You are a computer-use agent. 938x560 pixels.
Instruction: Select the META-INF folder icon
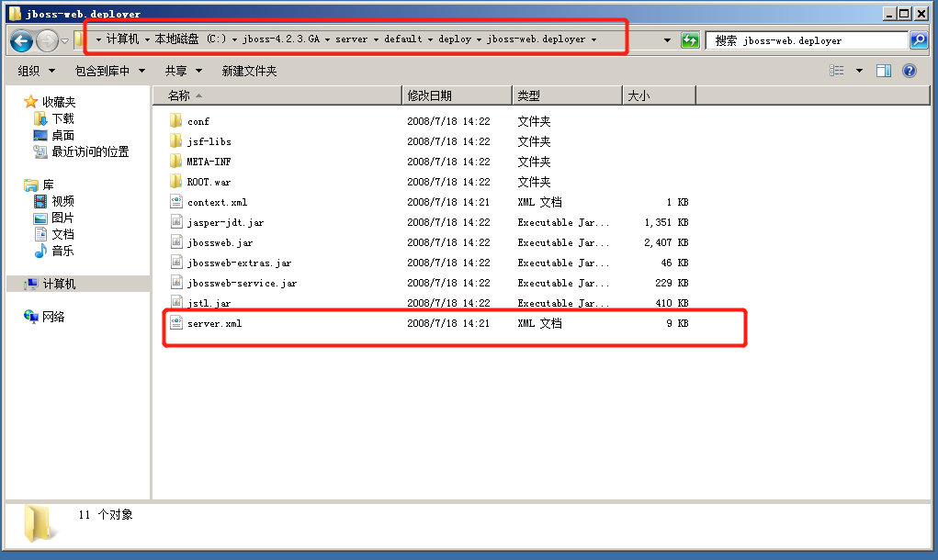click(x=175, y=162)
